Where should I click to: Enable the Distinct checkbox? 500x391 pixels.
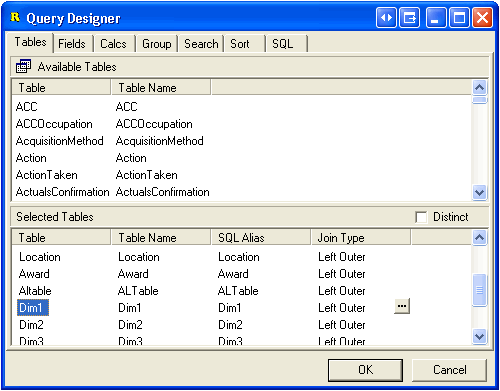pos(421,217)
